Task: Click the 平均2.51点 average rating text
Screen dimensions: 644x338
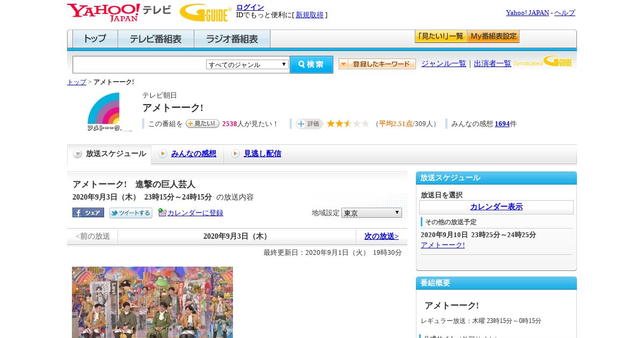Action: pyautogui.click(x=396, y=123)
